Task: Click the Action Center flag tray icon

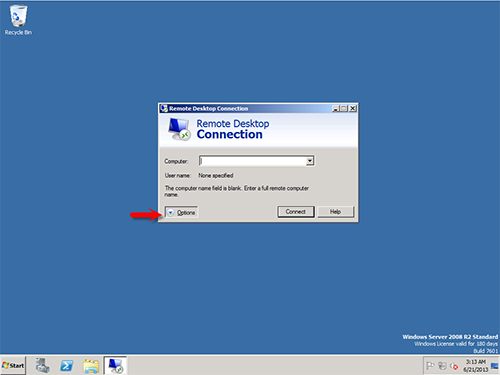Action: 430,366
